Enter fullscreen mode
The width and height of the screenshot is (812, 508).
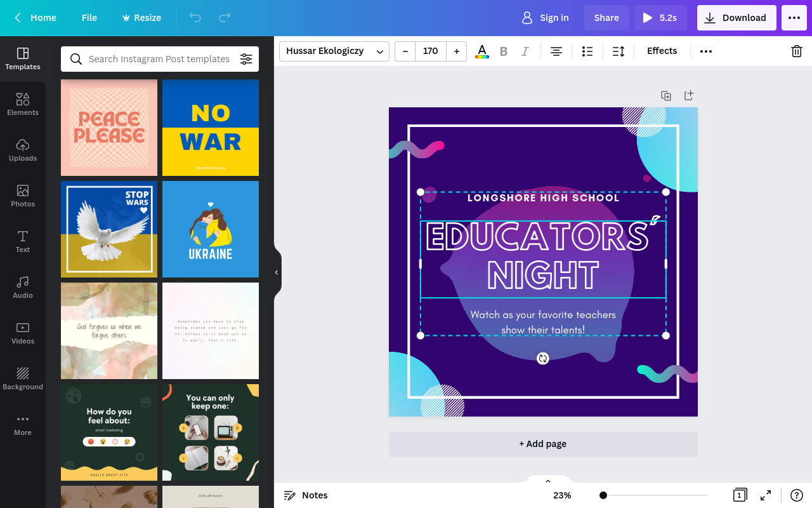click(766, 495)
